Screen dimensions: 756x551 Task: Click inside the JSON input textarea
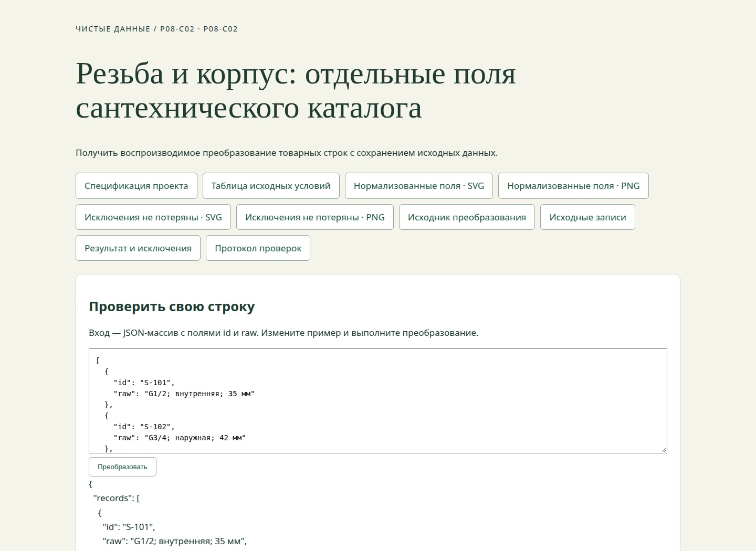[378, 401]
